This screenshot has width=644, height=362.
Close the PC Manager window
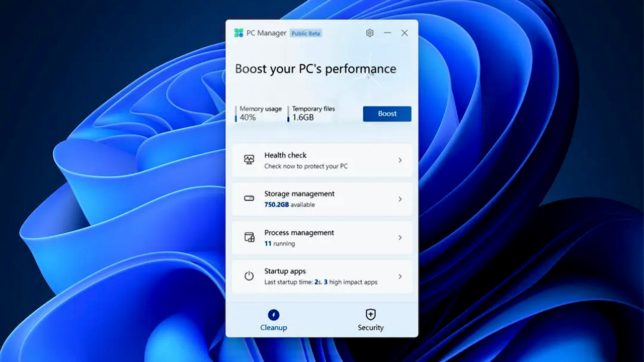405,33
